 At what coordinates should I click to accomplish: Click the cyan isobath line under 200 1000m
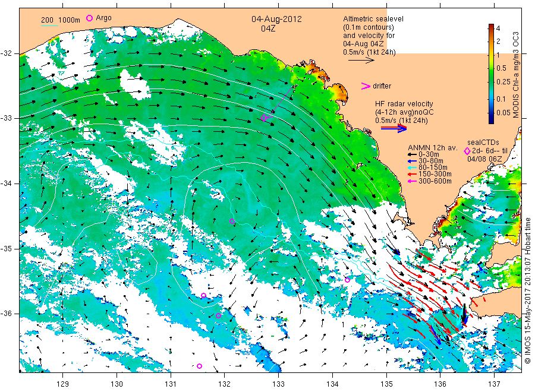(x=49, y=26)
